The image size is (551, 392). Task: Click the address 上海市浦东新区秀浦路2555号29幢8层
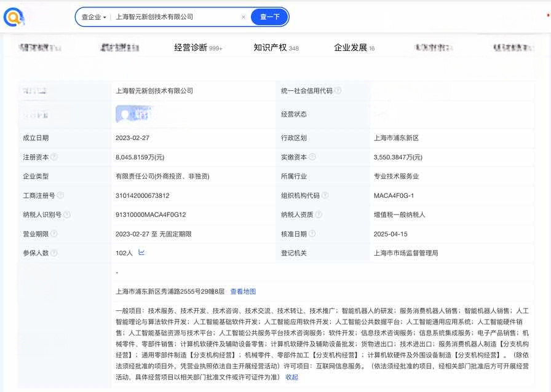[x=170, y=291]
